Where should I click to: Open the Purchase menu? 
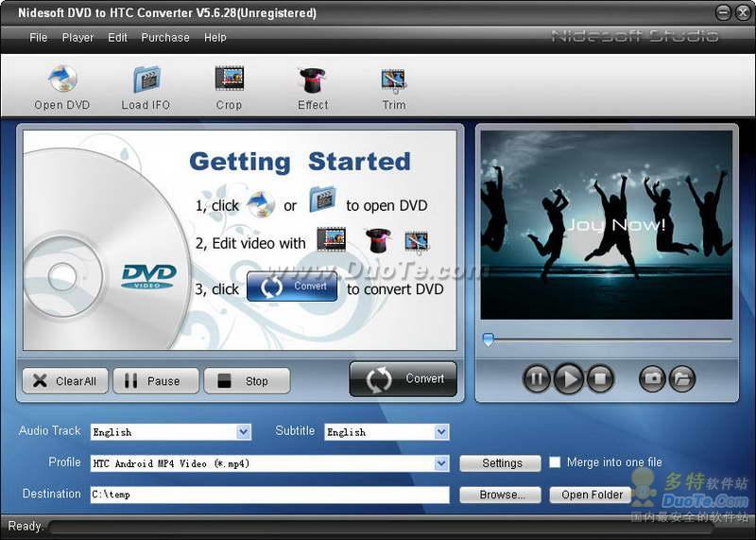pyautogui.click(x=165, y=37)
